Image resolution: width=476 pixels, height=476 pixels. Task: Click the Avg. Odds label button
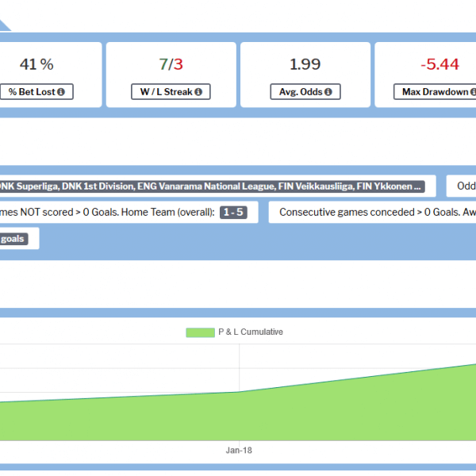[x=305, y=92]
